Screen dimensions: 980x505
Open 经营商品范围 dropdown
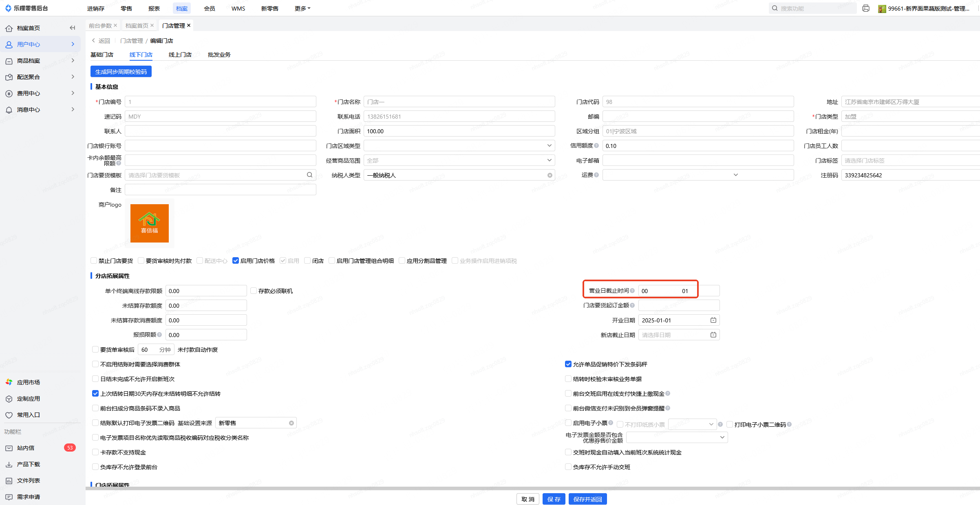click(549, 160)
